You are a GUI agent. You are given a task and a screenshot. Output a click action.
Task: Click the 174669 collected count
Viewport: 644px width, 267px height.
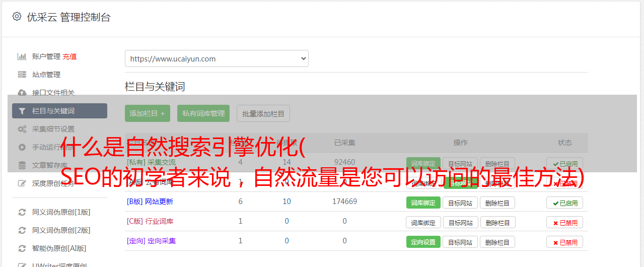tap(344, 202)
